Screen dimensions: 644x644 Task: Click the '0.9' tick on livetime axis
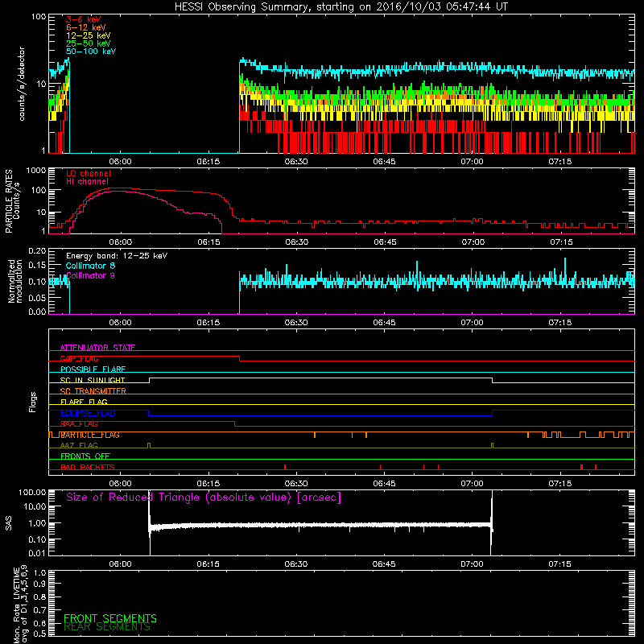(39, 584)
